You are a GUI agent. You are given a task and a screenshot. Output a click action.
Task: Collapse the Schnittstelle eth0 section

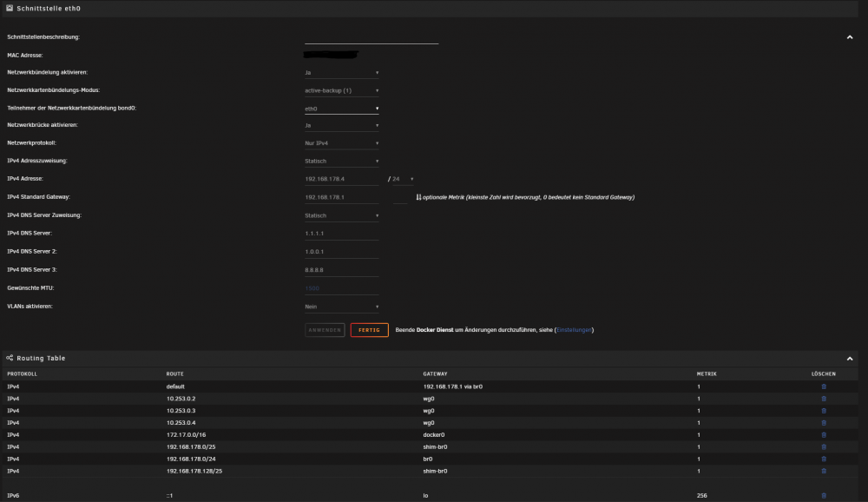pyautogui.click(x=849, y=37)
